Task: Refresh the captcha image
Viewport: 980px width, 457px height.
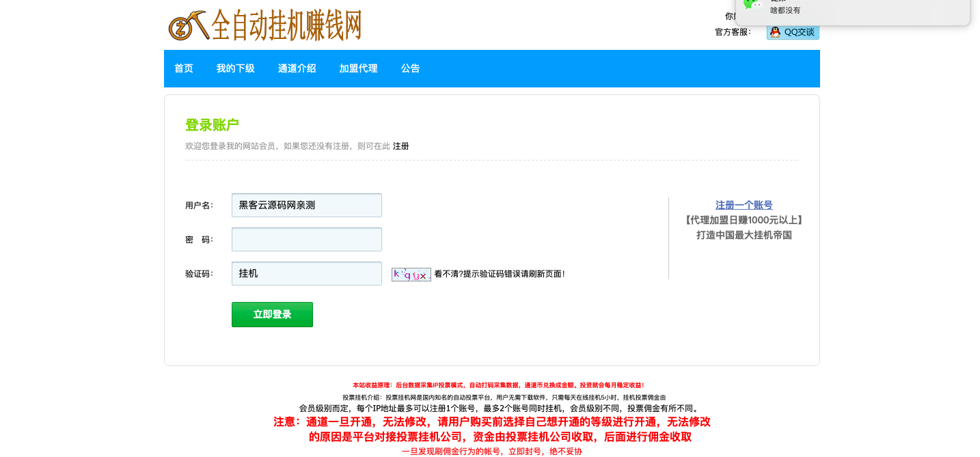Action: coord(411,275)
